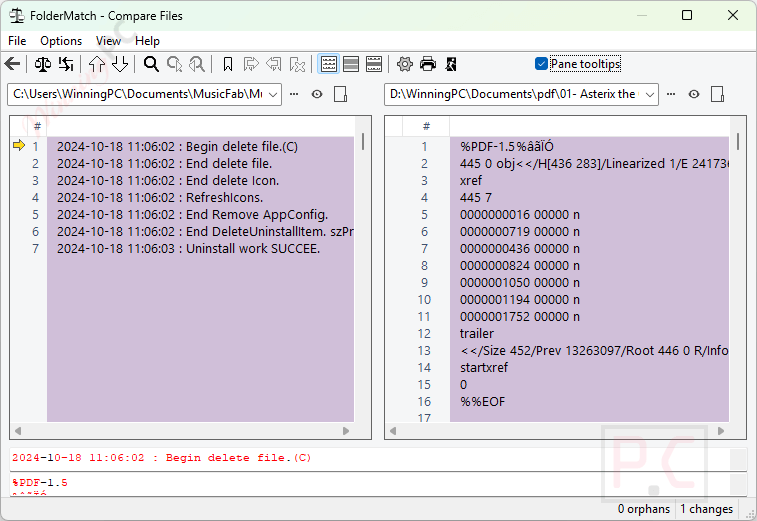The width and height of the screenshot is (757, 521).
Task: Select left line 'End Remove AppConfig.'
Action: coord(200,214)
